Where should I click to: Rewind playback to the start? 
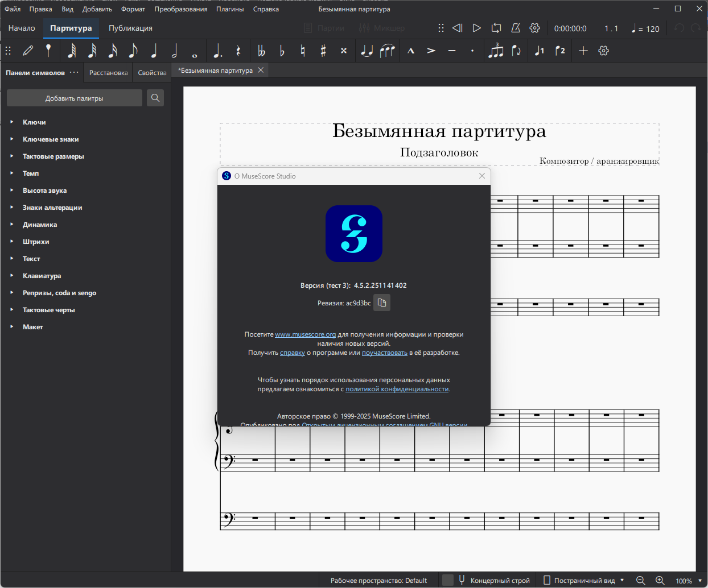(458, 28)
